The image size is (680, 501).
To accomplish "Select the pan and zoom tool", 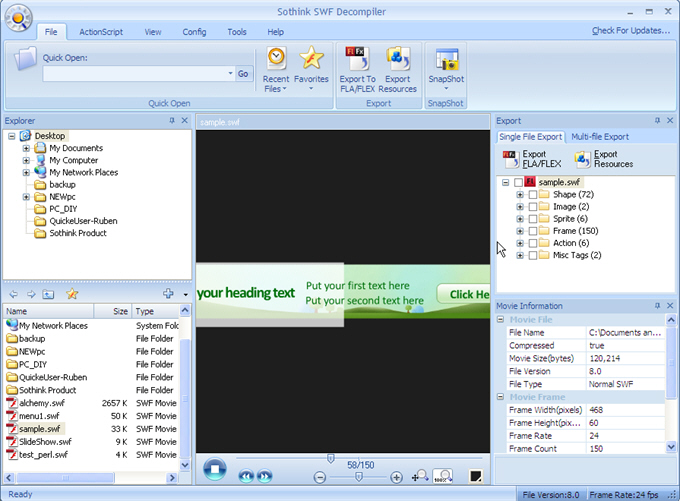I will [x=420, y=476].
